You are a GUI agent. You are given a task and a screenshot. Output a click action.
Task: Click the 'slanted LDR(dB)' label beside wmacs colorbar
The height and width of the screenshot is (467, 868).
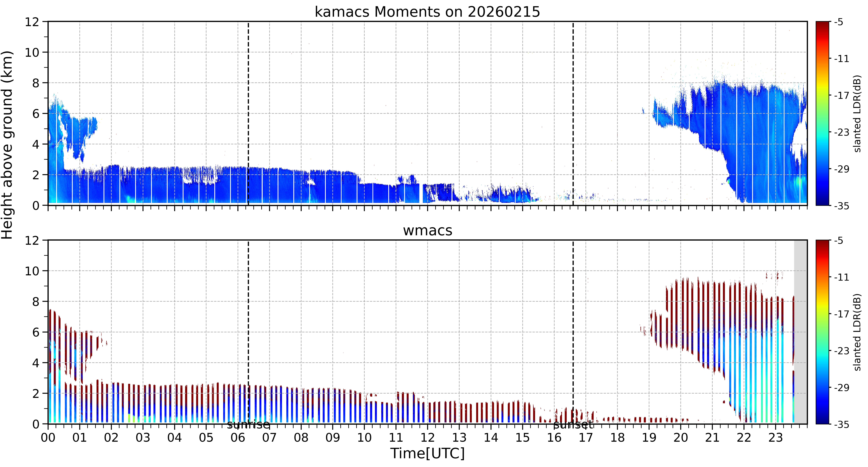pos(857,332)
